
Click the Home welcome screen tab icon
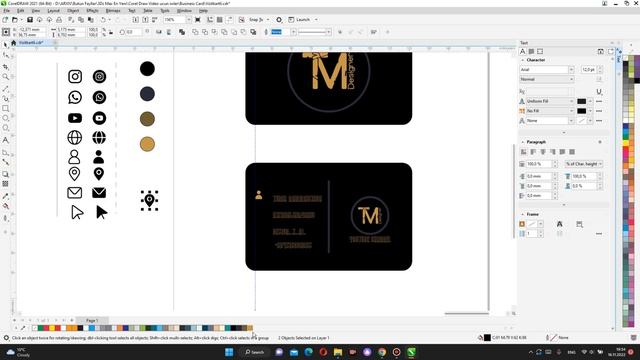coord(13,42)
